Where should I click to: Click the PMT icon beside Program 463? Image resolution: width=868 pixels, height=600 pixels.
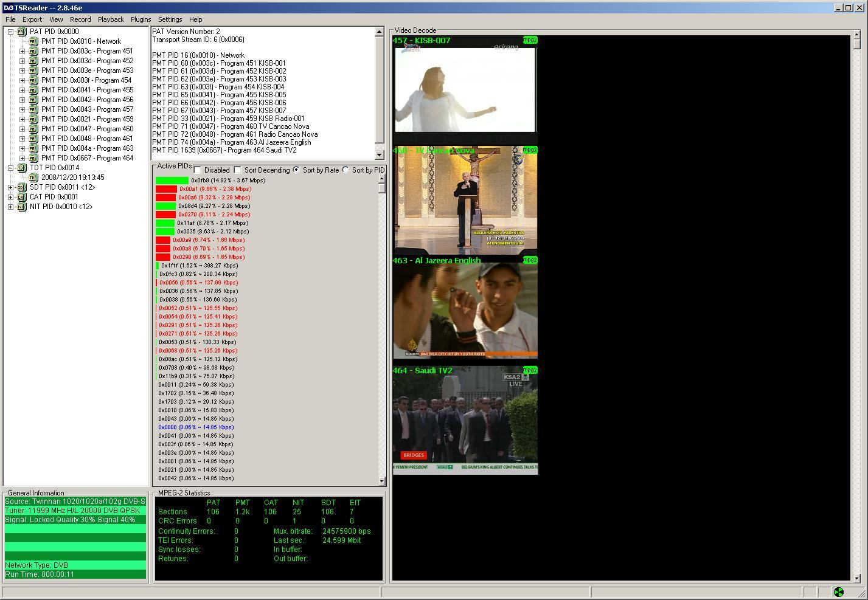click(x=33, y=148)
